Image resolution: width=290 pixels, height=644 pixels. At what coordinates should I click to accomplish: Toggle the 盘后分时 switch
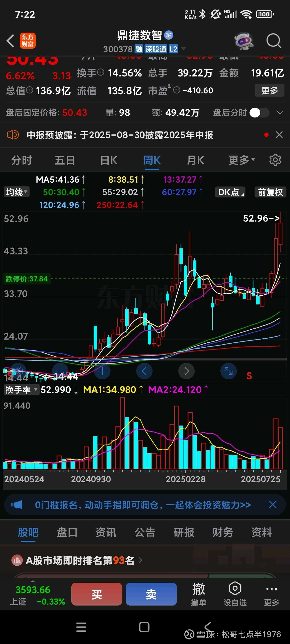260,113
